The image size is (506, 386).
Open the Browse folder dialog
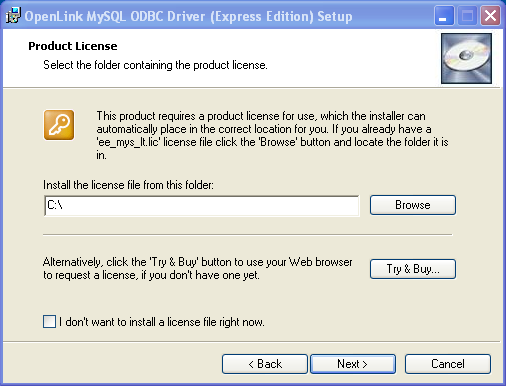click(413, 205)
